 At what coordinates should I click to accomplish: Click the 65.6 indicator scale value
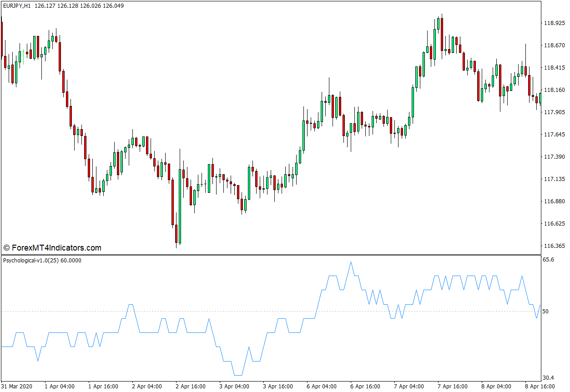(x=549, y=260)
